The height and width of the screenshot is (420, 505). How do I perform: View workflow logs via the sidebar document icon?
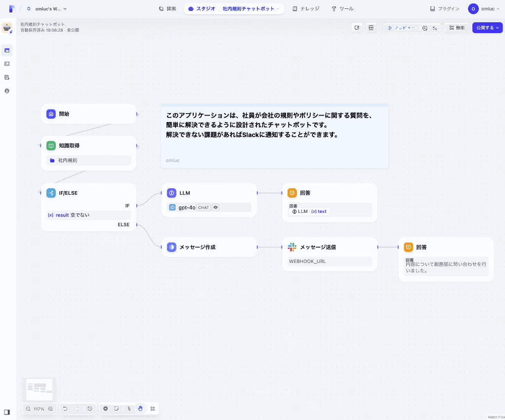[x=7, y=77]
